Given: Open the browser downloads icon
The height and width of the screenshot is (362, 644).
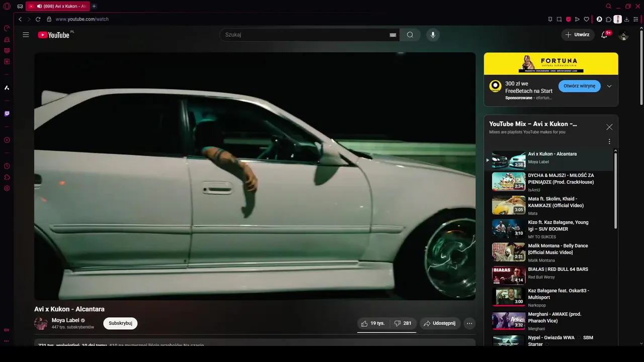Looking at the screenshot, I should [x=626, y=19].
